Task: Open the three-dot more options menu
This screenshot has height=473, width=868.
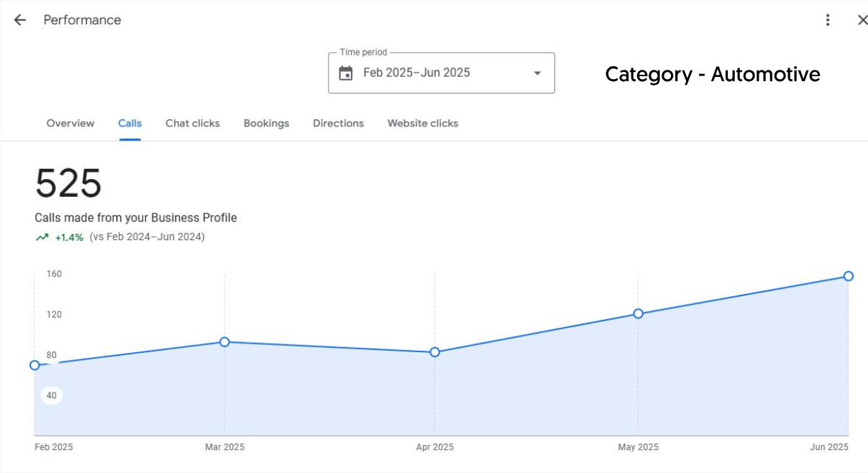Action: (828, 20)
